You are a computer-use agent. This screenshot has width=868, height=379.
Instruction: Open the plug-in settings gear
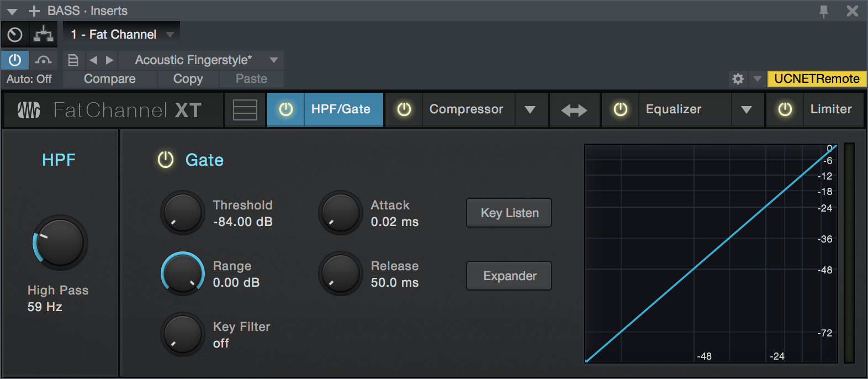coord(738,79)
